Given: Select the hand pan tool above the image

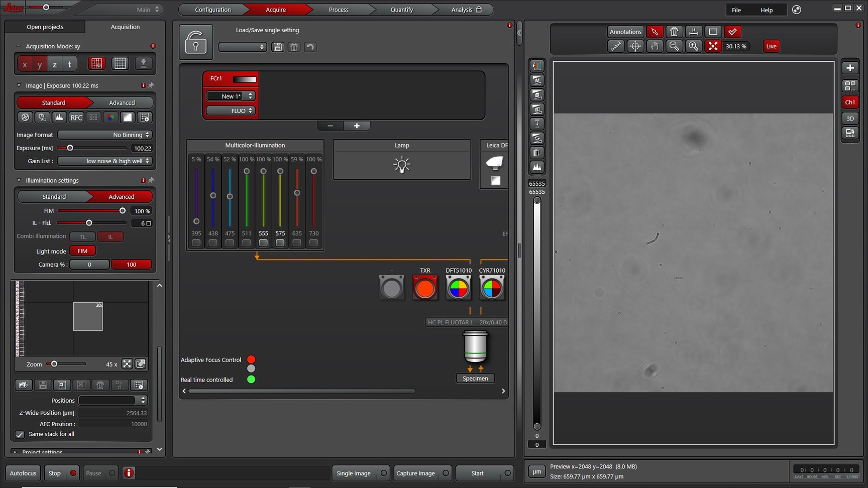Looking at the screenshot, I should [x=655, y=46].
